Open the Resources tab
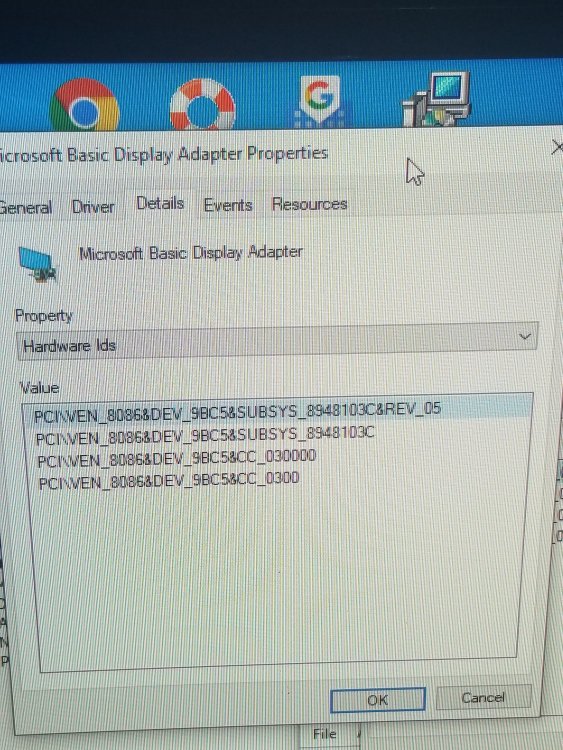563x750 pixels. 309,204
